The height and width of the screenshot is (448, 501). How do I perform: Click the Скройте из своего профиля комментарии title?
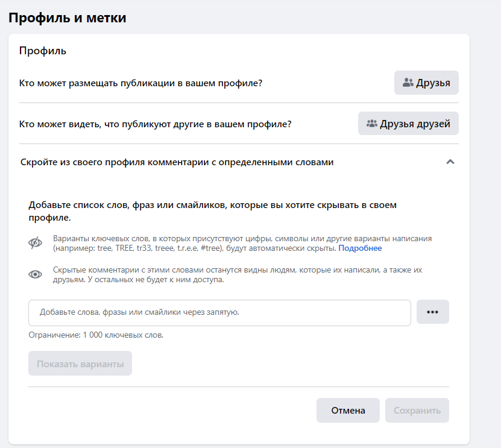[x=177, y=162]
